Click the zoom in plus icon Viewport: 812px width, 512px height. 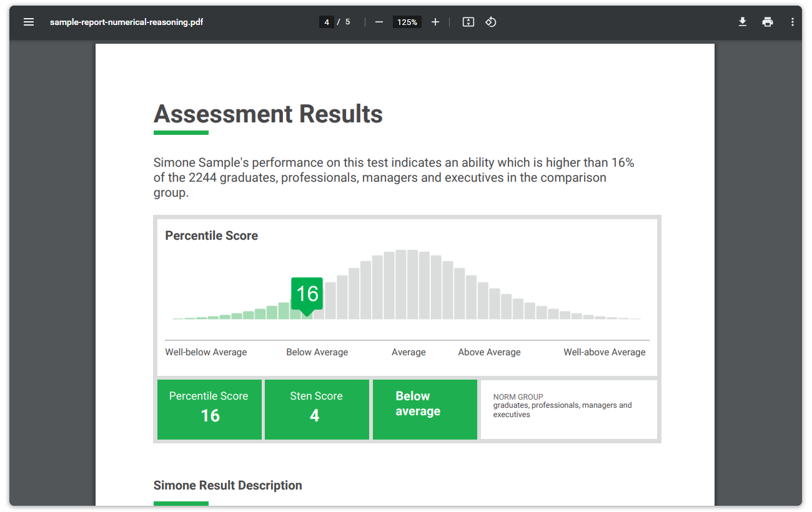pos(435,22)
